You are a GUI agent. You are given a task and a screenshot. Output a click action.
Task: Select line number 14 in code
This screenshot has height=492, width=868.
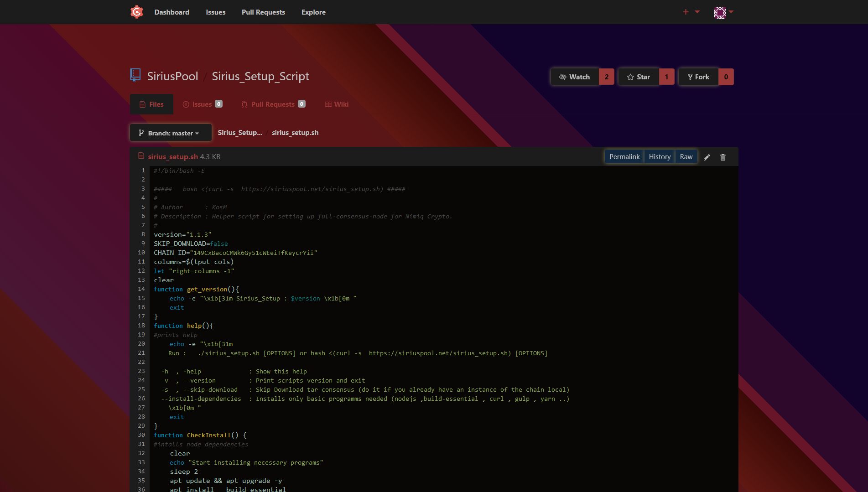(141, 289)
